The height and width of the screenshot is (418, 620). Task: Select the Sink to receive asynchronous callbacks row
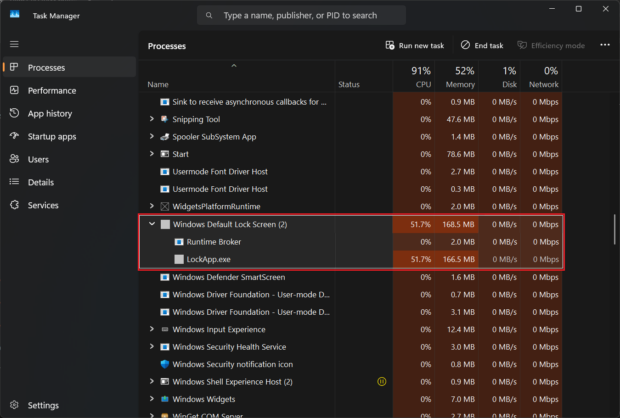pos(351,102)
